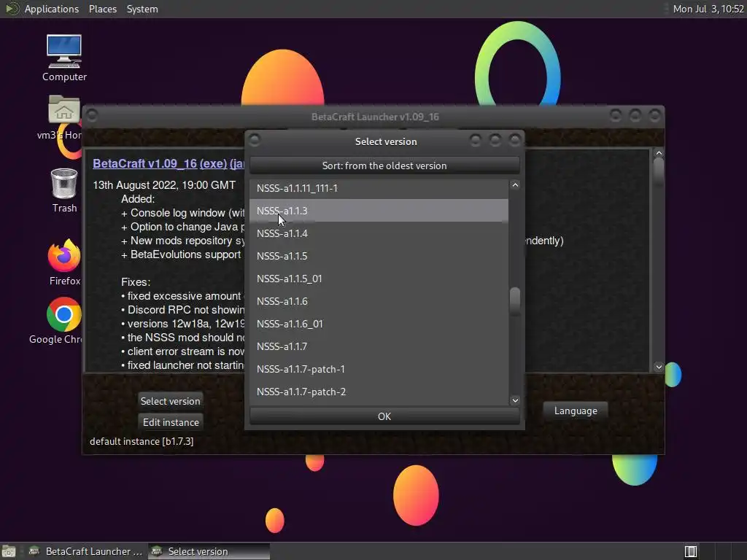
Task: Click the version list scroll-up arrow
Action: pos(515,184)
